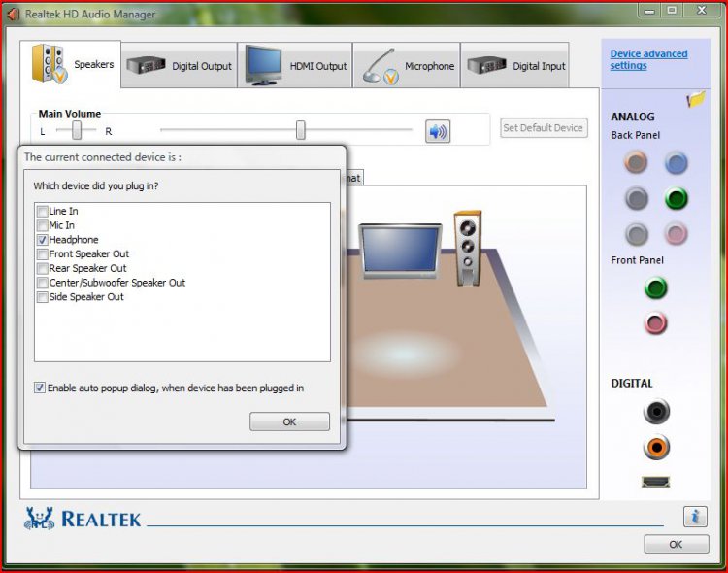Click the main window OK button

coord(677,544)
